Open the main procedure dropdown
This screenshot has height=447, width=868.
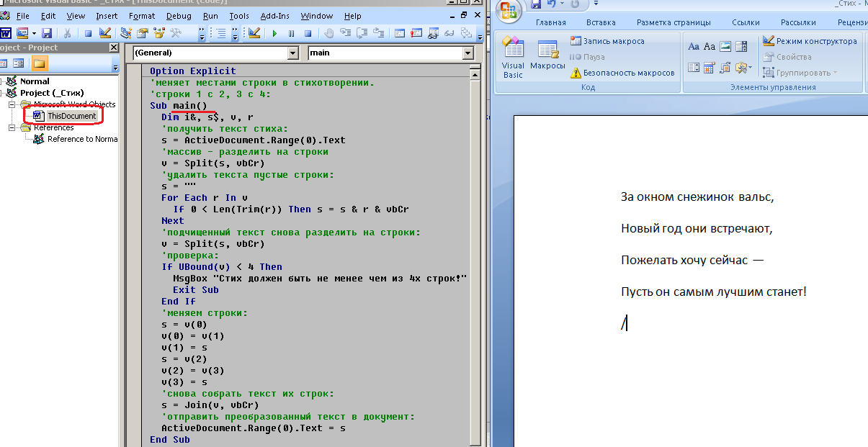click(468, 53)
